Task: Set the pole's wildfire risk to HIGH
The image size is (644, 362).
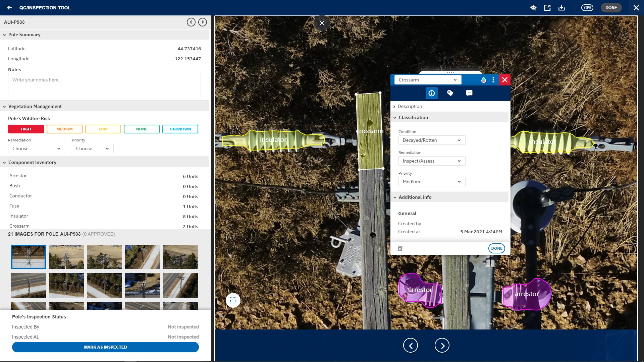Action: point(26,129)
